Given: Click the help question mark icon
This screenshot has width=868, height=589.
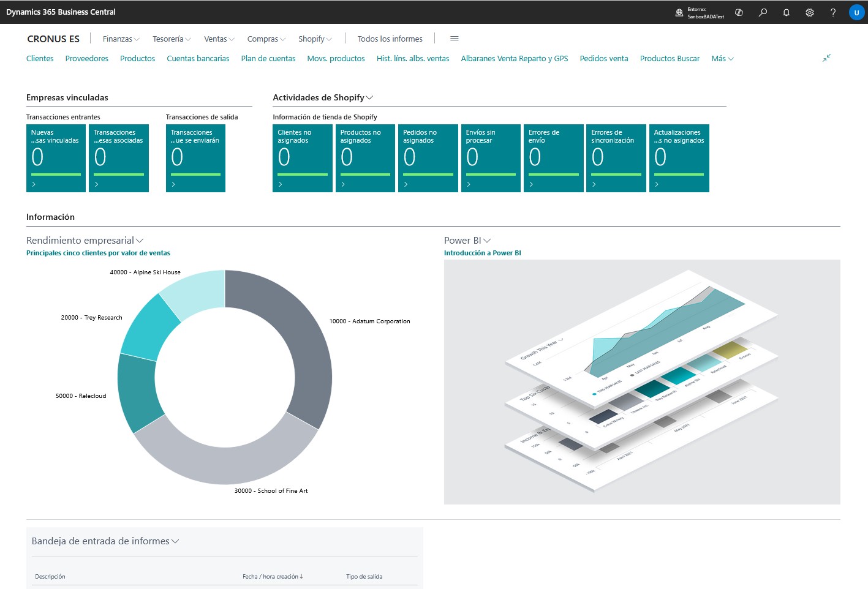Looking at the screenshot, I should pyautogui.click(x=833, y=12).
